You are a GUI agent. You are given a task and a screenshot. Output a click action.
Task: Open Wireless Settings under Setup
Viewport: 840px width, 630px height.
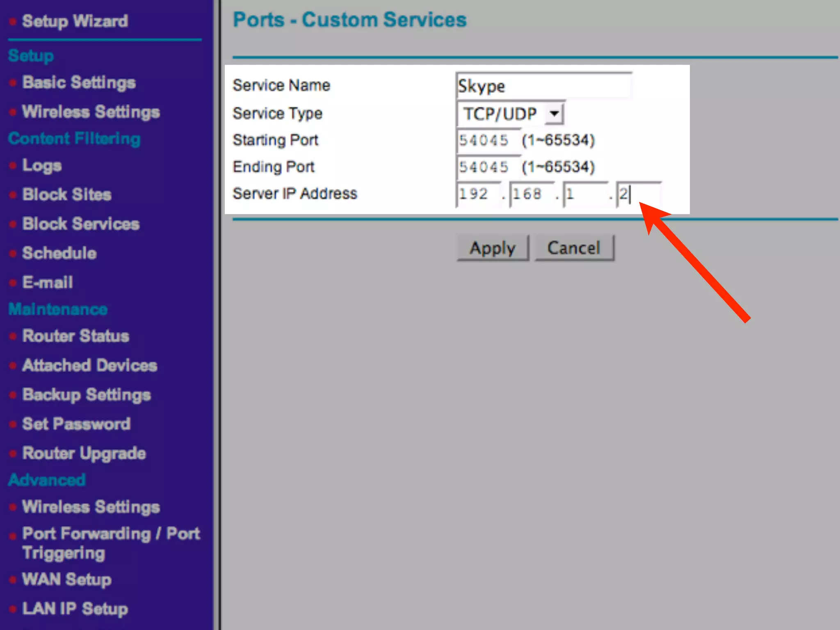click(x=91, y=112)
